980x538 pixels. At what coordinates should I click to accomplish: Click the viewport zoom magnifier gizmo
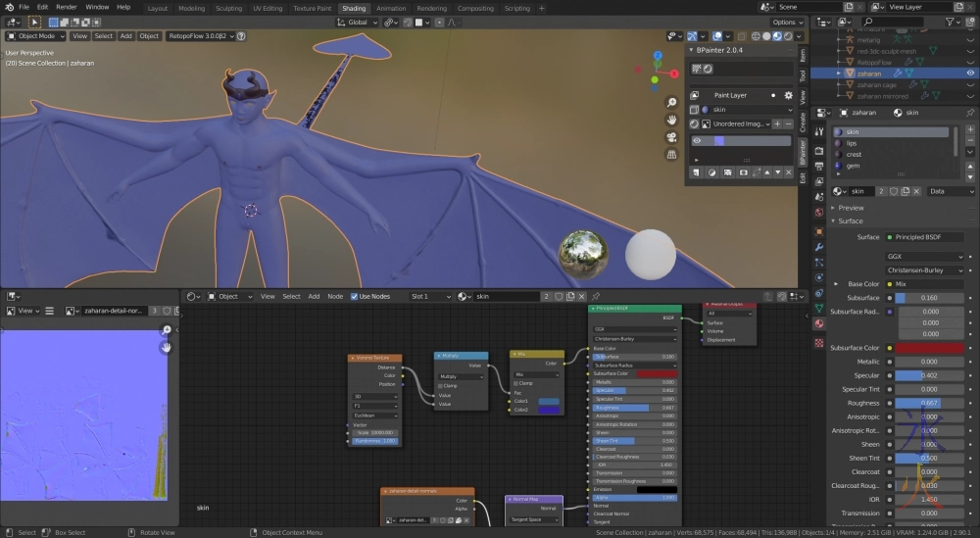671,102
